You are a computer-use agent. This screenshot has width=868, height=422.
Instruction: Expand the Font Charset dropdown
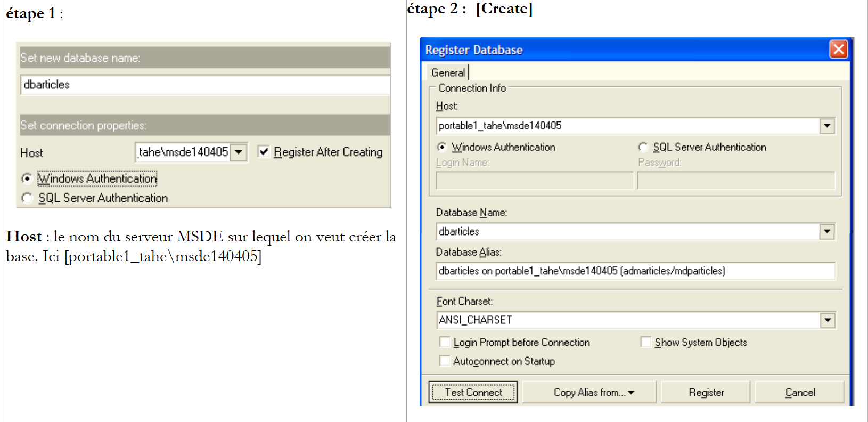coord(827,320)
